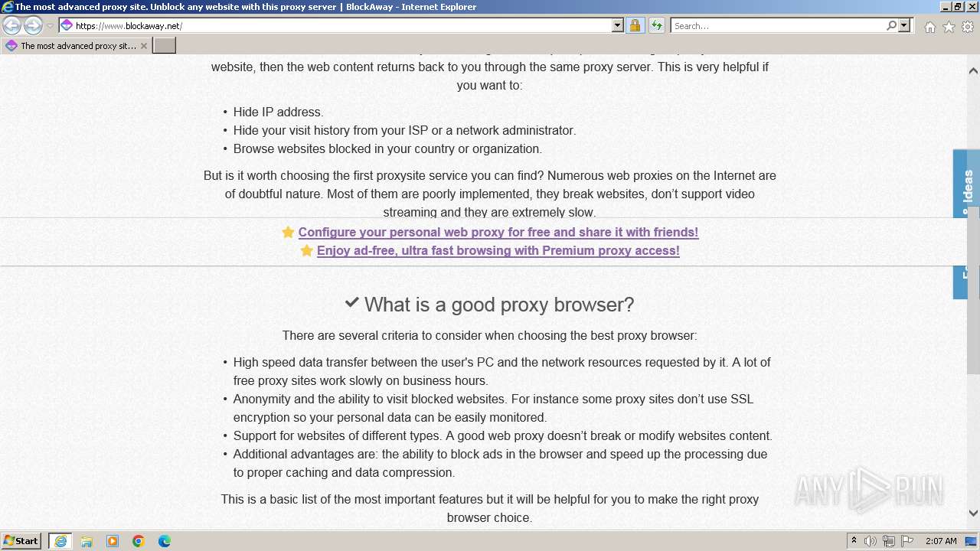Click the magnifier search icon
Image resolution: width=980 pixels, height=551 pixels.
(891, 25)
